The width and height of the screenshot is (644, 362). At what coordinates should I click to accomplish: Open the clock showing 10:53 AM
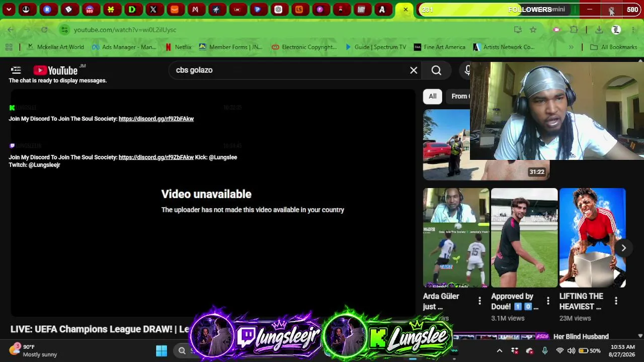click(x=622, y=350)
